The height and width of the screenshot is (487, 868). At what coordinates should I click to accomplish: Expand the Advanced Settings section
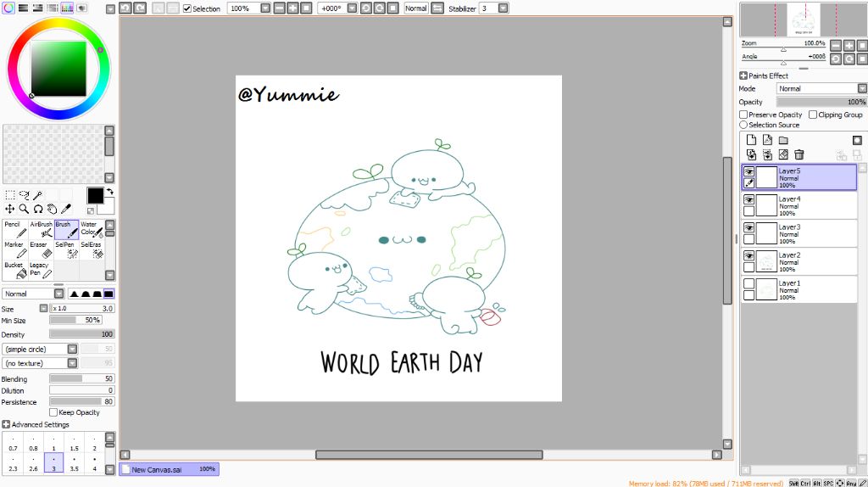tap(6, 424)
